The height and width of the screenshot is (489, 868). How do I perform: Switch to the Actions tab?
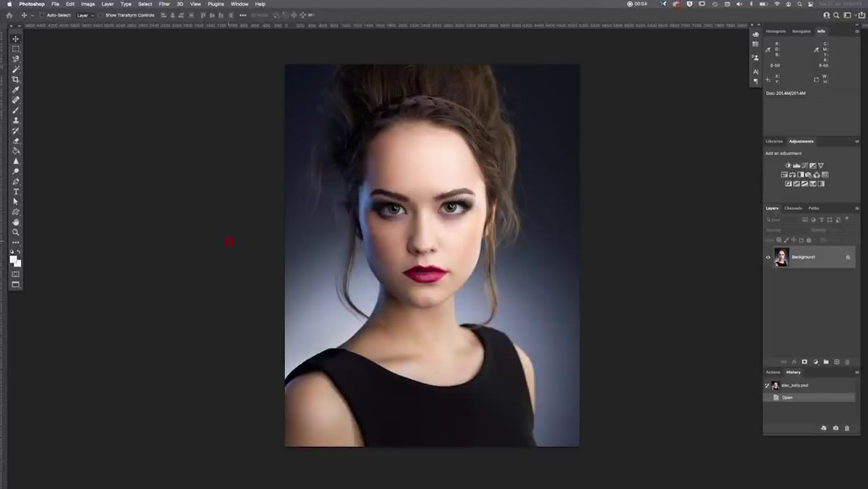[773, 373]
